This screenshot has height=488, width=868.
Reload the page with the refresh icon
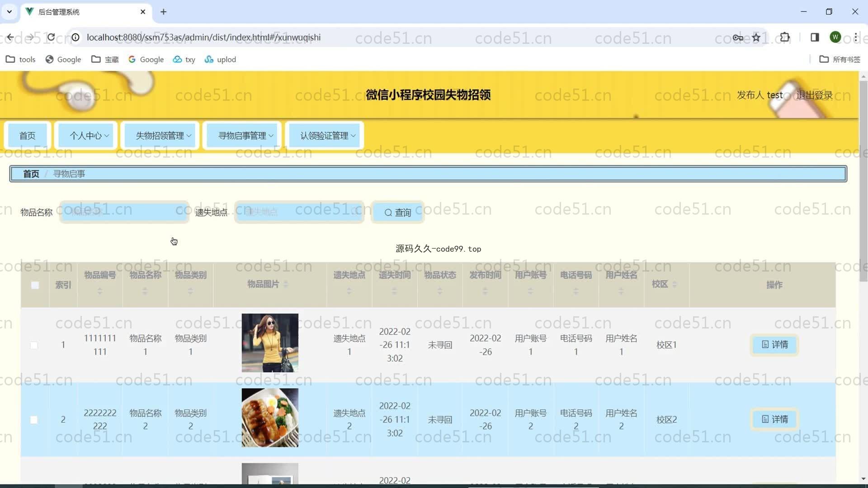[x=51, y=38]
